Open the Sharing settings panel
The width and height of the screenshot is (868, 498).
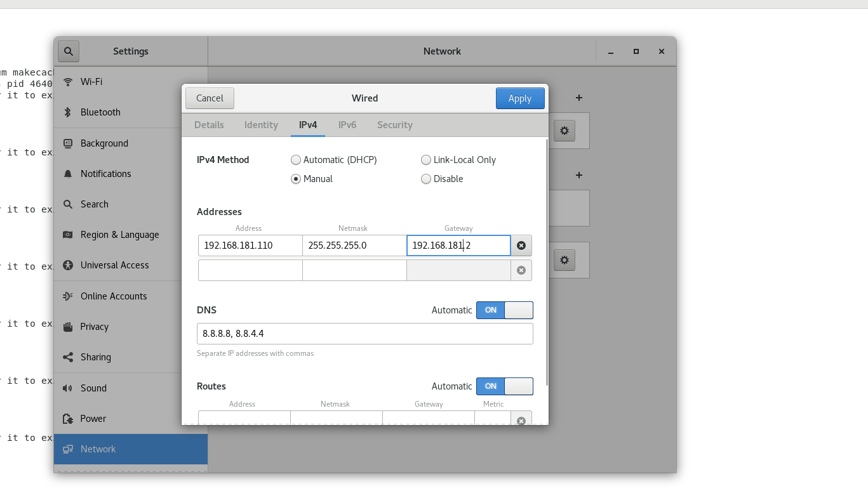[x=131, y=357]
